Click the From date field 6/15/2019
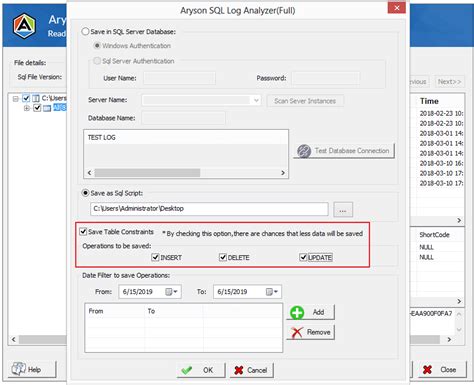Screen dimensions: 474x385 pyautogui.click(x=150, y=292)
